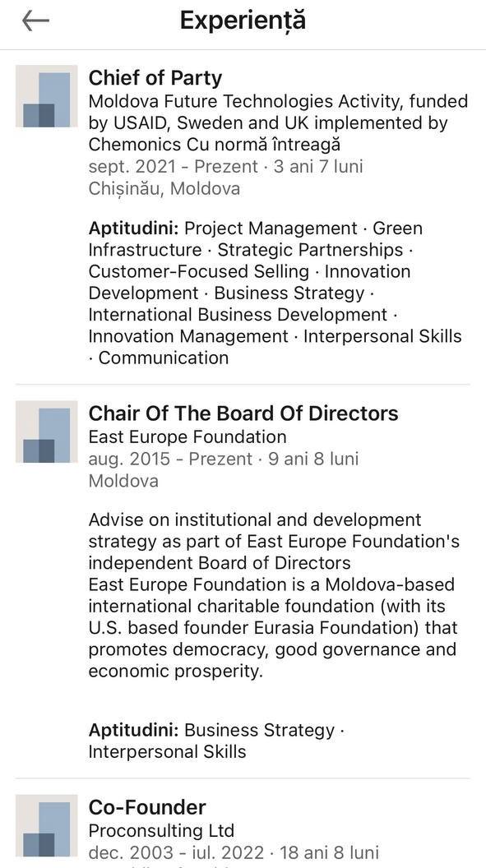Select the East Europe Foundation organization name
This screenshot has height=868, width=486.
click(187, 436)
